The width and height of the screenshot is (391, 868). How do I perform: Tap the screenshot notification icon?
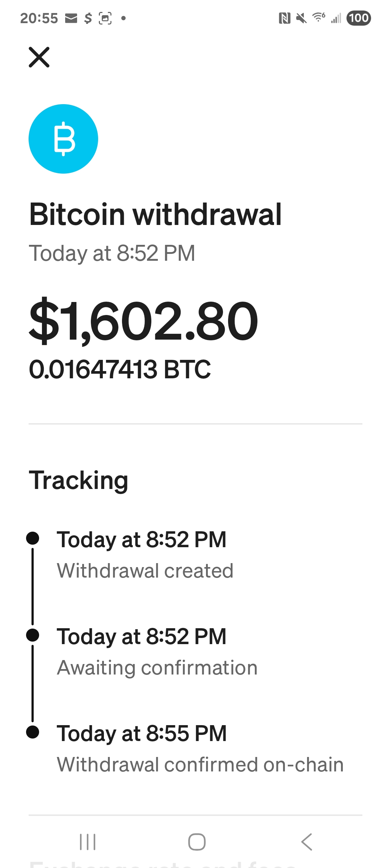pyautogui.click(x=105, y=18)
